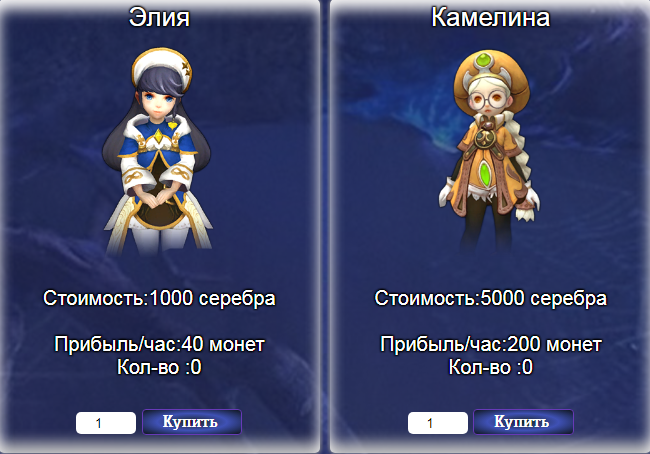Image resolution: width=650 pixels, height=454 pixels.
Task: Click the Стоимость:1000 серебра label
Action: click(159, 298)
